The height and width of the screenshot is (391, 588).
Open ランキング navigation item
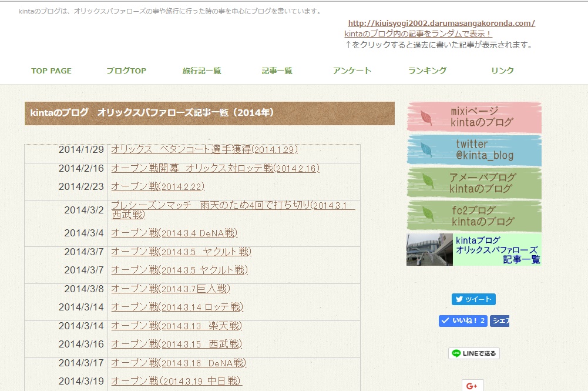[x=428, y=71]
